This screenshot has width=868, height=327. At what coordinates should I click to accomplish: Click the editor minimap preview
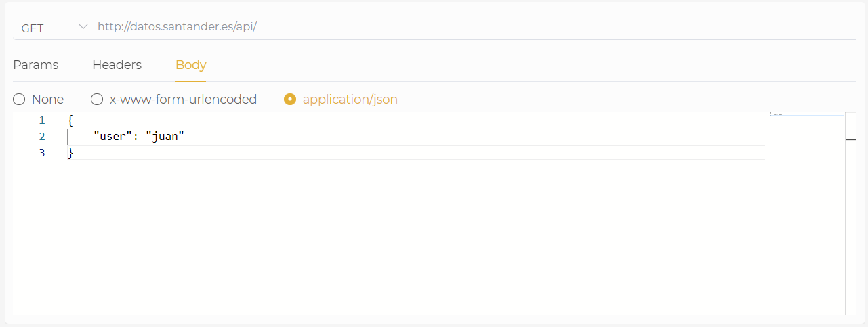806,114
